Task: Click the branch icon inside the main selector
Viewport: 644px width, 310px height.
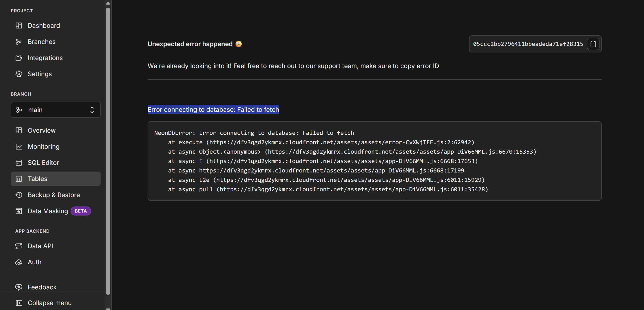Action: tap(19, 110)
